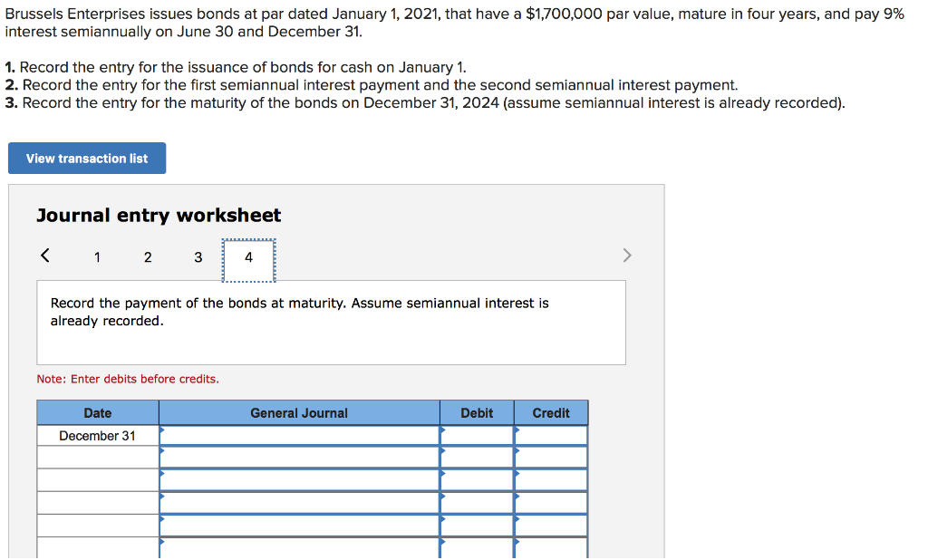Open the account dropdown in the third journal row
This screenshot has height=560, width=928.
click(x=163, y=478)
